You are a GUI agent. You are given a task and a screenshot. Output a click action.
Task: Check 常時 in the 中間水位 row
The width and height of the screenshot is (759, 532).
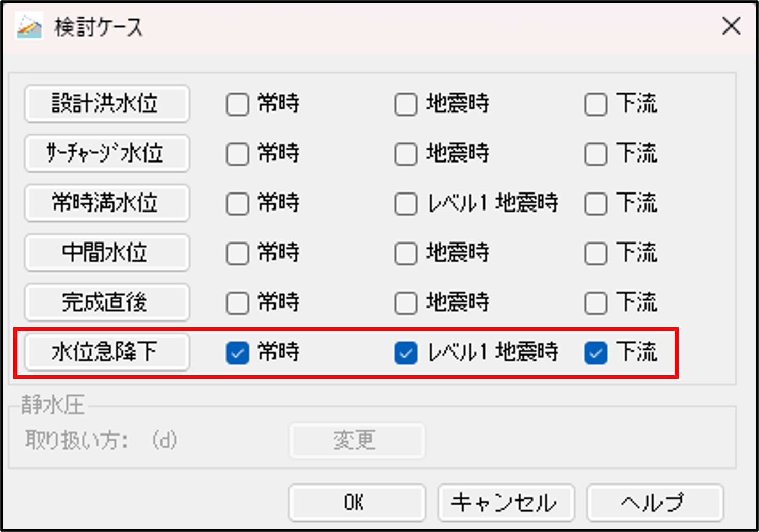tap(237, 253)
